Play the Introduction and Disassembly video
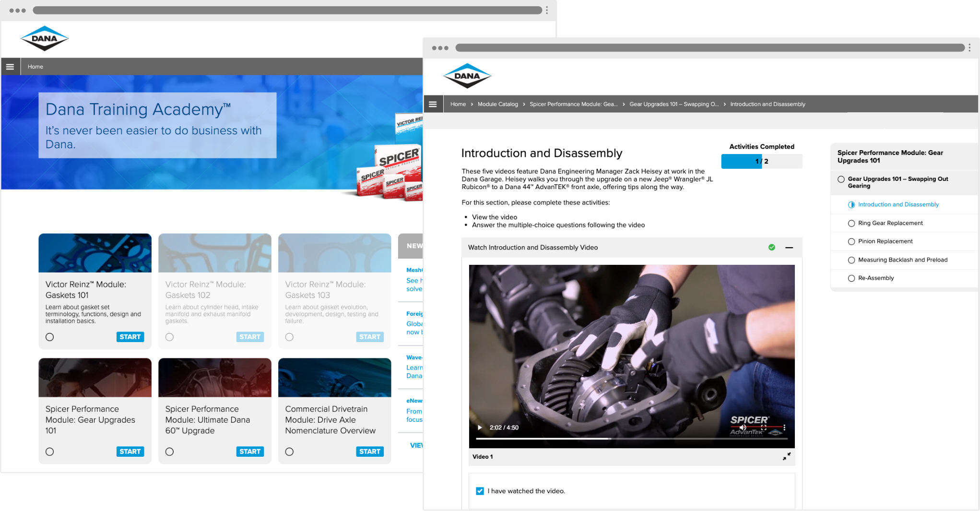Viewport: 980px width, 511px height. pyautogui.click(x=480, y=428)
